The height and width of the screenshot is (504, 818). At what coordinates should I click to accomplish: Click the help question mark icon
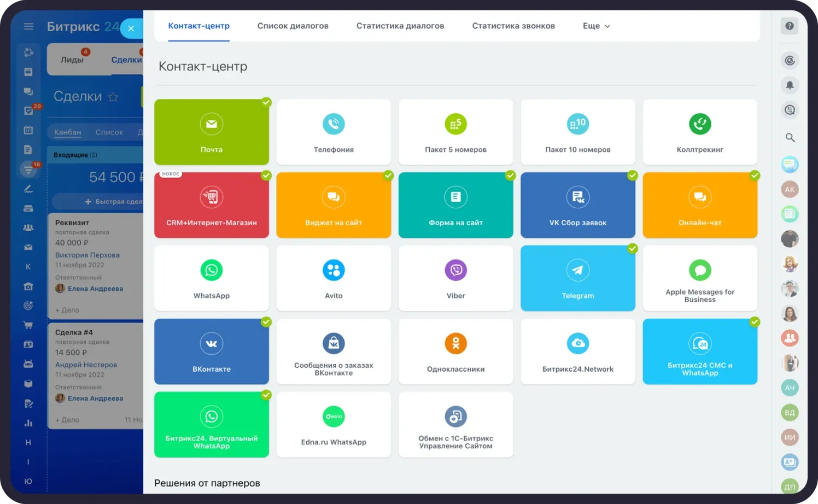[790, 26]
